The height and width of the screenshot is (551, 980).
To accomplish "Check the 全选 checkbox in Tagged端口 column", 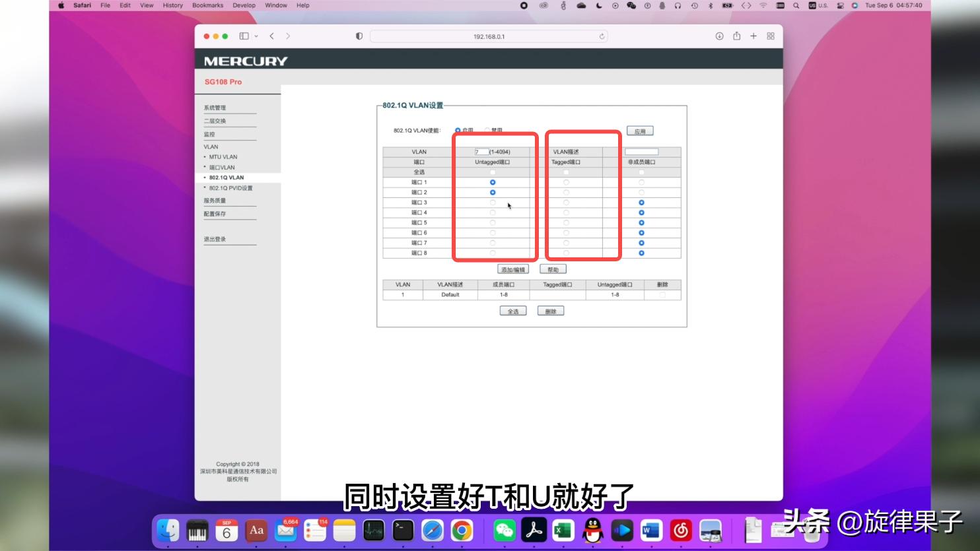I will click(566, 172).
